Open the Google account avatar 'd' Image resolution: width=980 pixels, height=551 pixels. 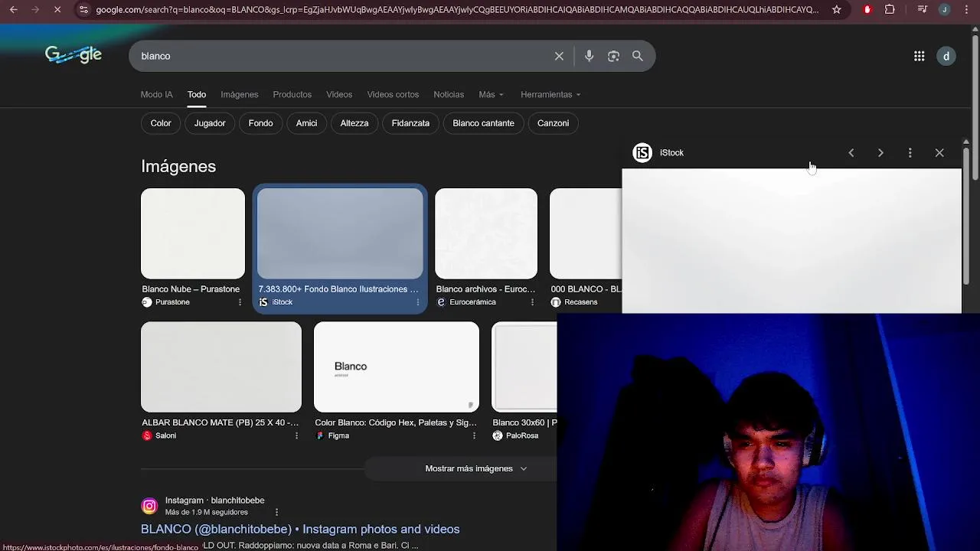point(946,56)
